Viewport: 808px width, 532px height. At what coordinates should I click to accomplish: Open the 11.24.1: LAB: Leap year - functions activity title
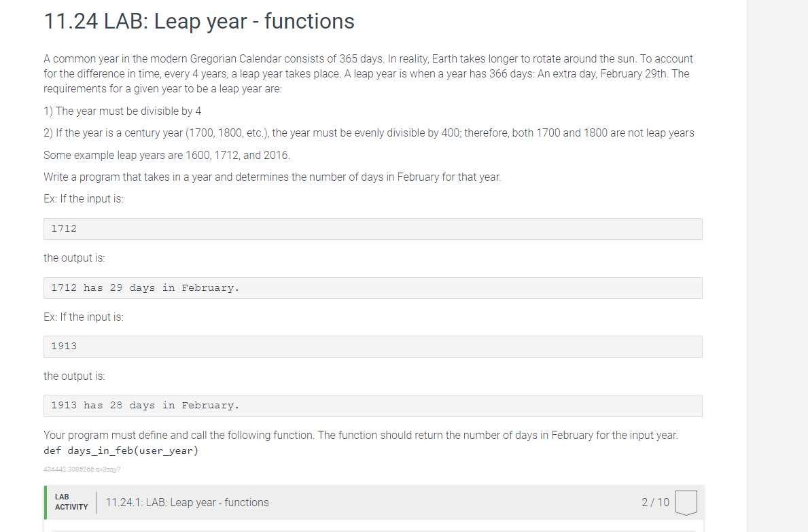[187, 503]
